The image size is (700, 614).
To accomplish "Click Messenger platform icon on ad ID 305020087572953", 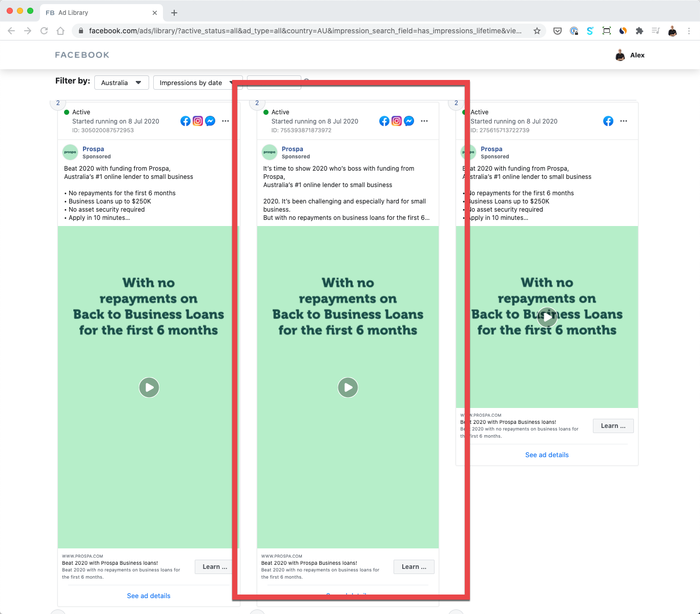I will [210, 121].
